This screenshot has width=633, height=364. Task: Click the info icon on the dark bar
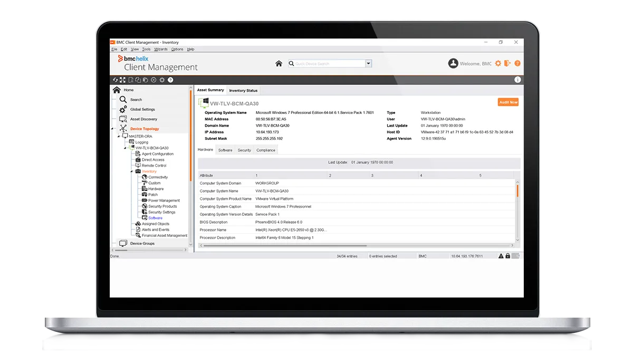click(x=517, y=80)
